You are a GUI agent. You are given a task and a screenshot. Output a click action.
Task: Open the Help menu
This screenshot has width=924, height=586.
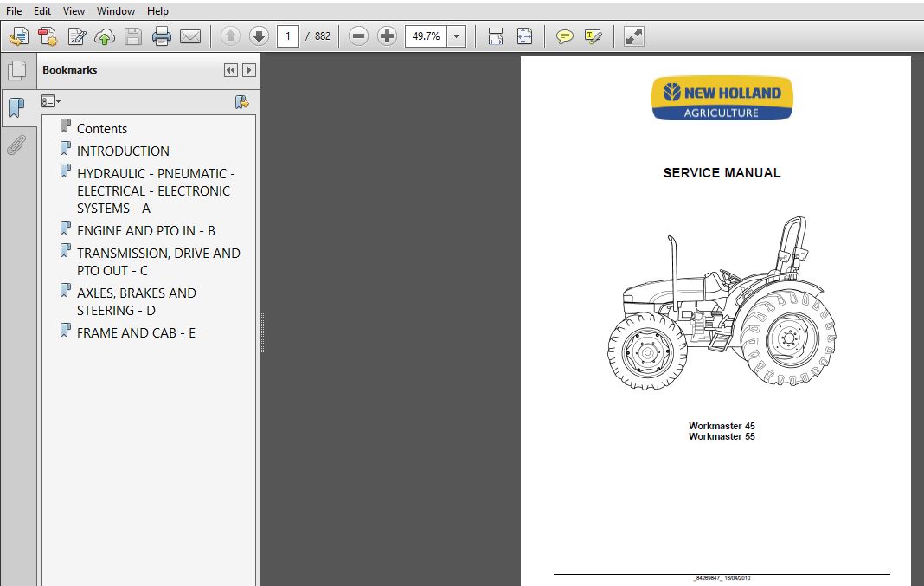pyautogui.click(x=157, y=10)
